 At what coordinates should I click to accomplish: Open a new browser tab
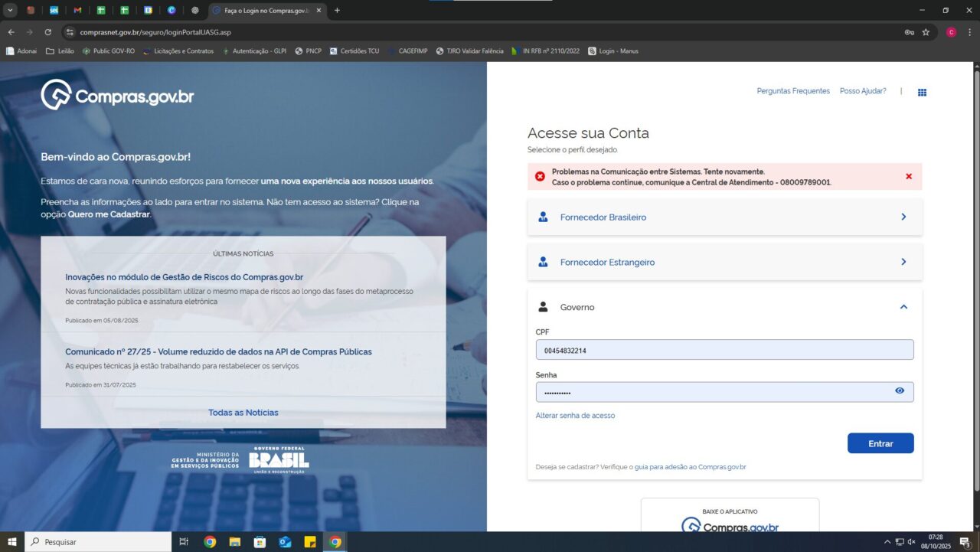pos(337,11)
